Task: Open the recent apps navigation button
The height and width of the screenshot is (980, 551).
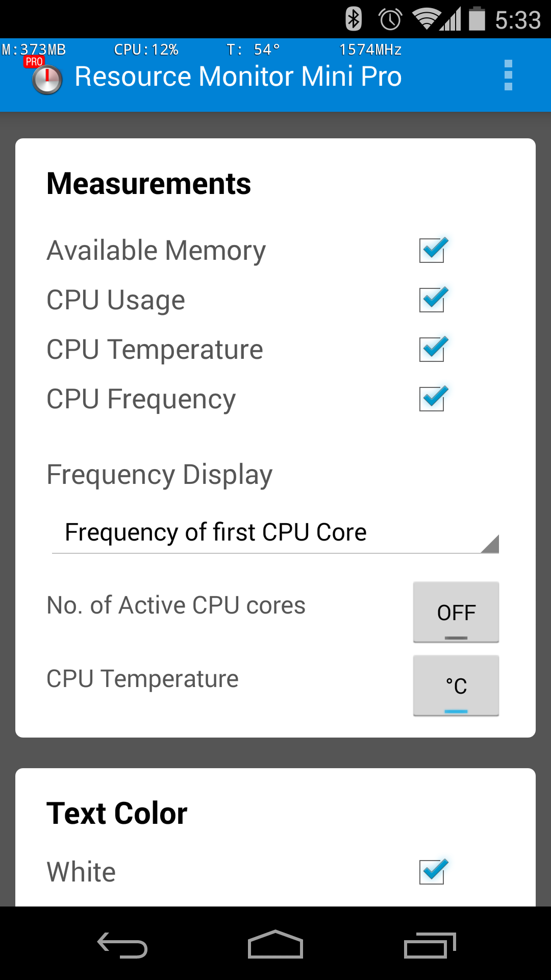Action: 430,945
